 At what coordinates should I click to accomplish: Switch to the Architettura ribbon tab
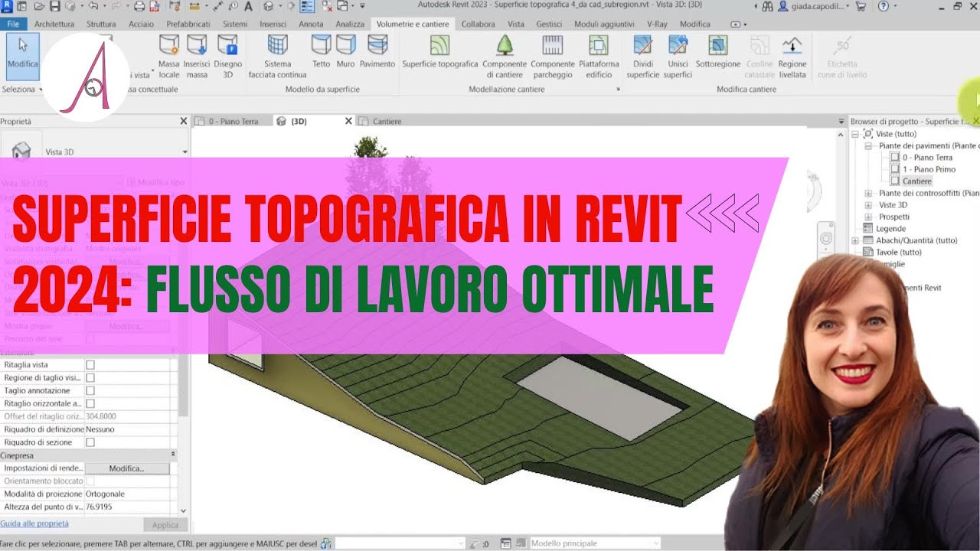click(x=54, y=24)
